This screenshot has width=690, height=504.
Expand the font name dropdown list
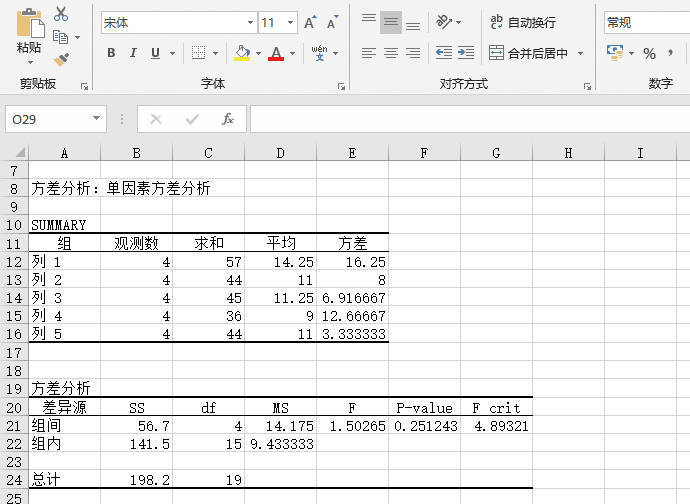(250, 22)
